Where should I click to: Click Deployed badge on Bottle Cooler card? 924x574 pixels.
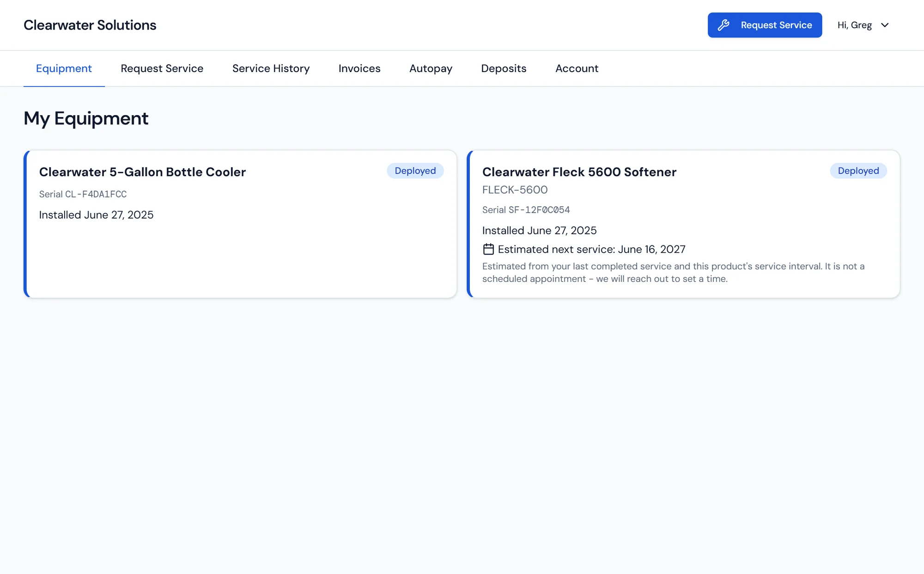415,171
